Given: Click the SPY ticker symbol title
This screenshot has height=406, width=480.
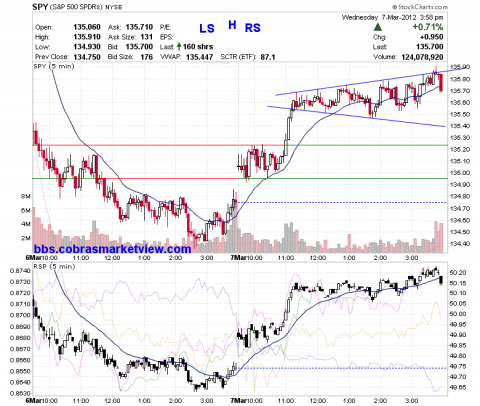Looking at the screenshot, I should [40, 7].
